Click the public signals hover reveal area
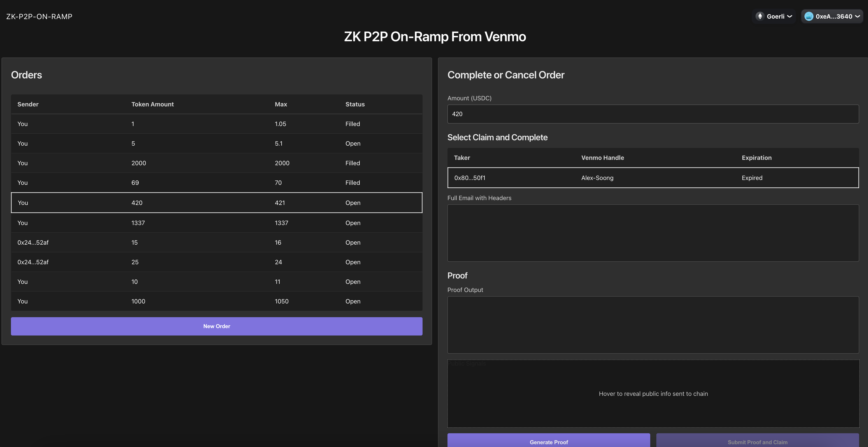 tap(653, 394)
